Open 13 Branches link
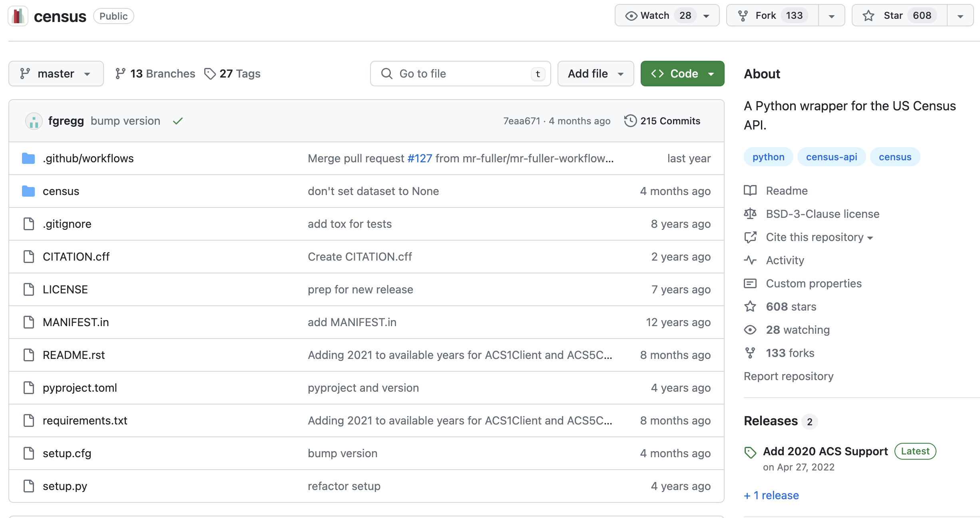This screenshot has width=980, height=518. (155, 74)
